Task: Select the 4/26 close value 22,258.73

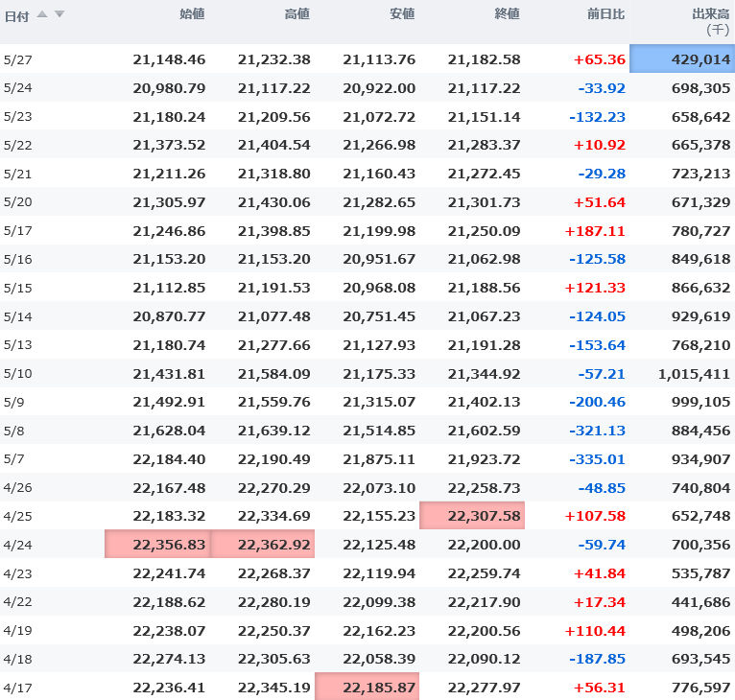Action: coord(485,488)
